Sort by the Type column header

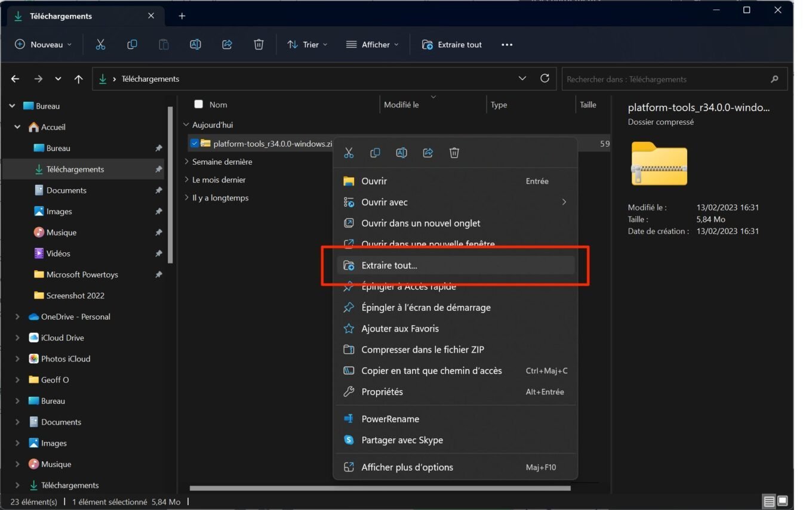click(x=499, y=104)
